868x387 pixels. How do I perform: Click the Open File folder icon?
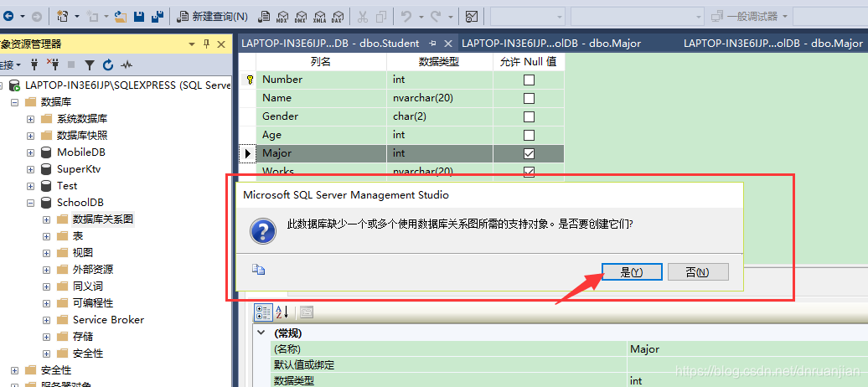(x=121, y=17)
